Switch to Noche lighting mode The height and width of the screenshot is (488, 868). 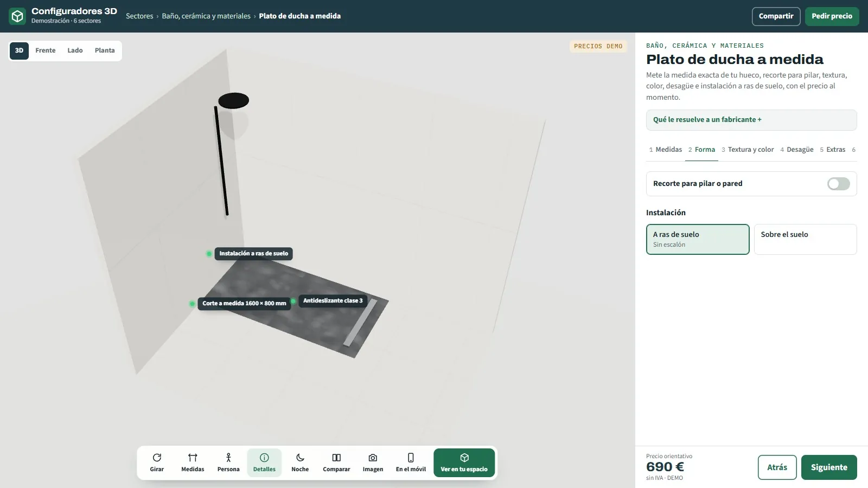pos(300,463)
